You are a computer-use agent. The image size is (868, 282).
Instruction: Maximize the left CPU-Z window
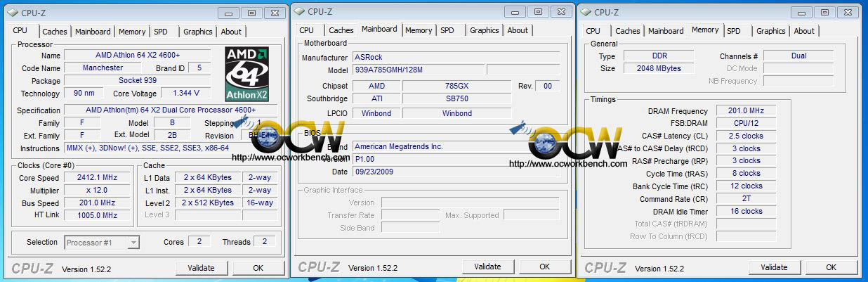pos(251,13)
